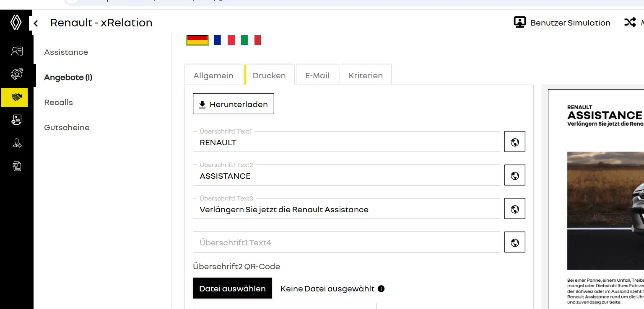Viewport: 644px width, 309px height.
Task: Click Benutzer Simulation link
Action: (x=570, y=23)
